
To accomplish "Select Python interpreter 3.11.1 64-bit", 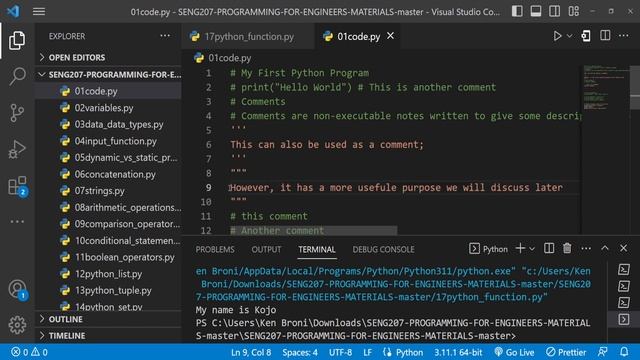I will [x=458, y=352].
